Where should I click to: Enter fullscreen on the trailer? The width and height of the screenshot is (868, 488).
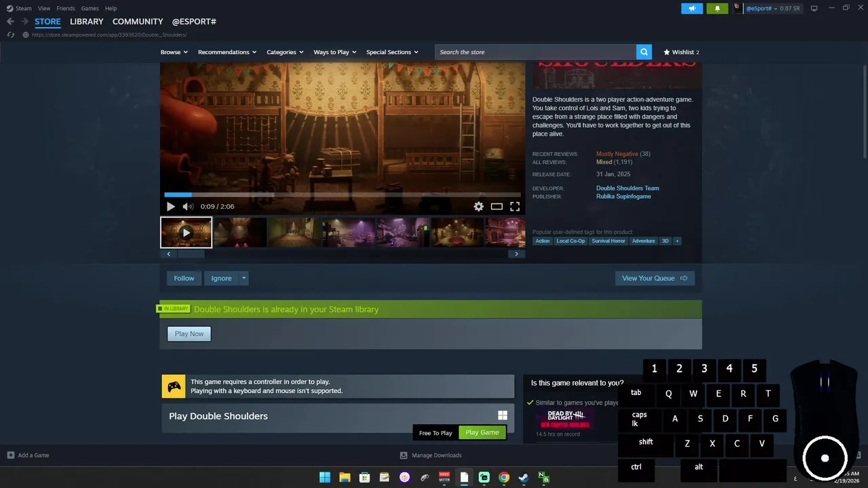(x=515, y=207)
